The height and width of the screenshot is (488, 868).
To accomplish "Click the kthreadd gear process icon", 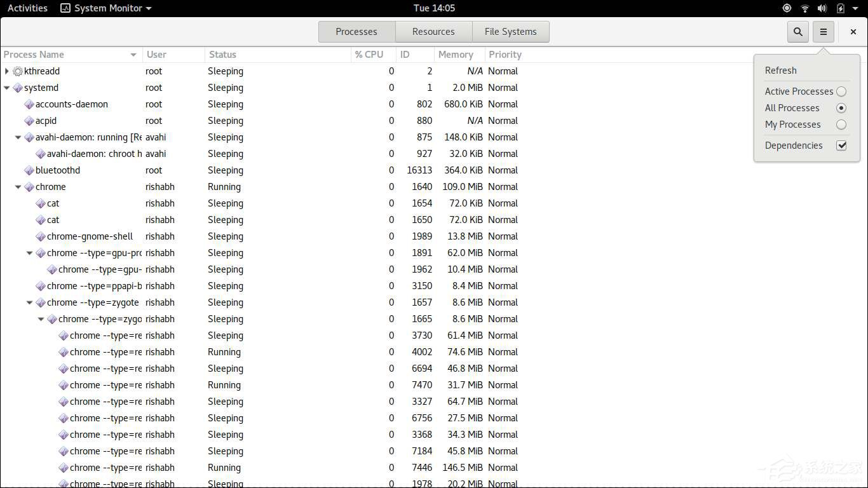I will coord(18,71).
